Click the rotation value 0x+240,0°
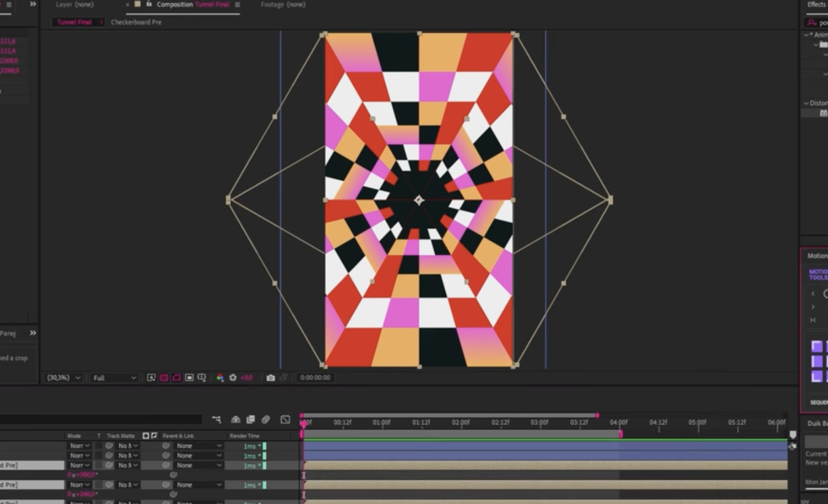Screen dimensions: 828x504 pos(82,495)
